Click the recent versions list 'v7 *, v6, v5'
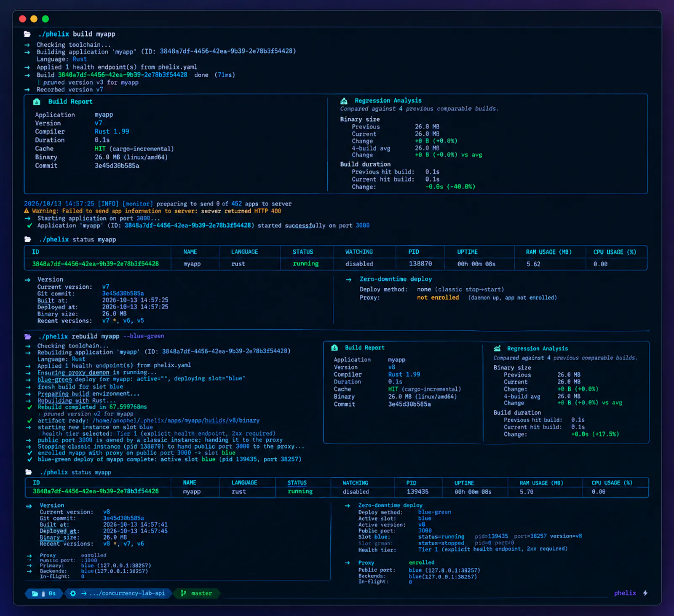 tap(123, 321)
